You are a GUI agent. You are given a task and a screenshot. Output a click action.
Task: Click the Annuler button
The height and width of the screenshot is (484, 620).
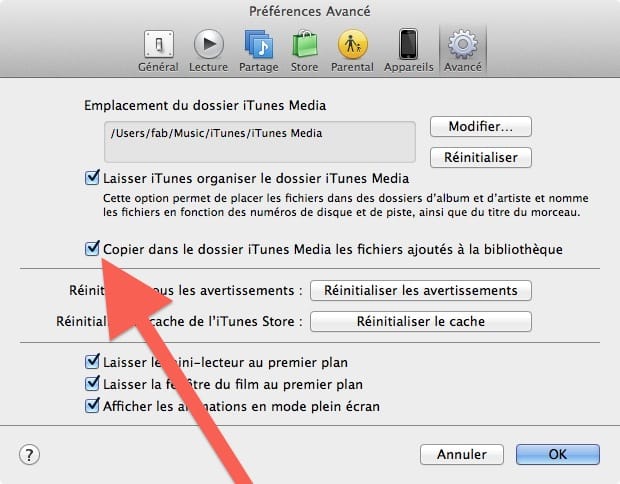point(461,454)
